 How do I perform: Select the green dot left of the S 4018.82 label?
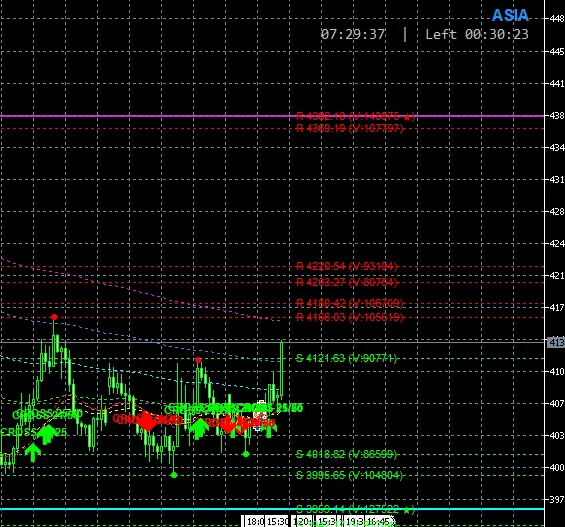tap(246, 454)
